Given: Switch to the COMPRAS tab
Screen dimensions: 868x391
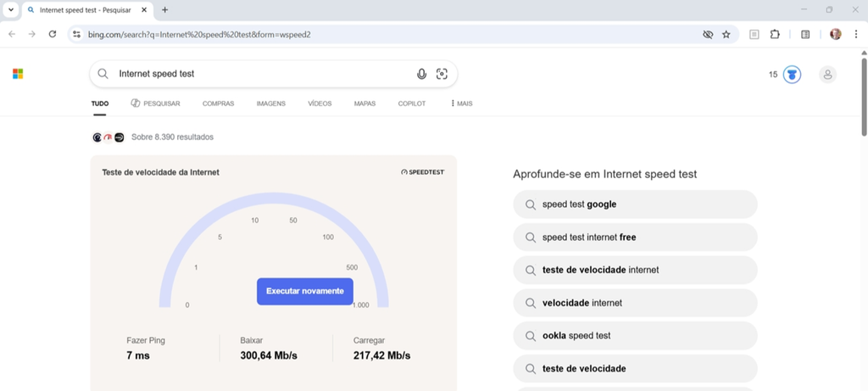Looking at the screenshot, I should tap(218, 103).
